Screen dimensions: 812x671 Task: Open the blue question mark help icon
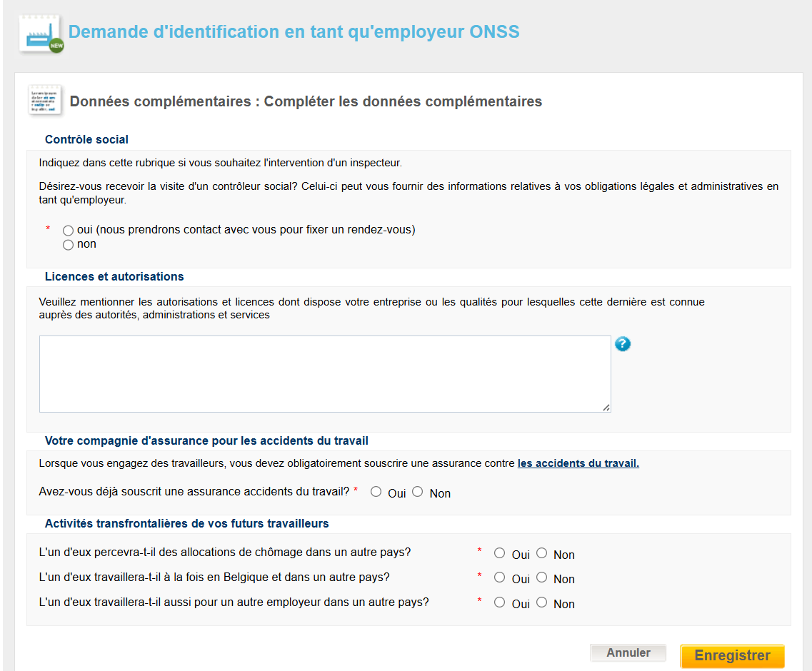click(x=623, y=344)
